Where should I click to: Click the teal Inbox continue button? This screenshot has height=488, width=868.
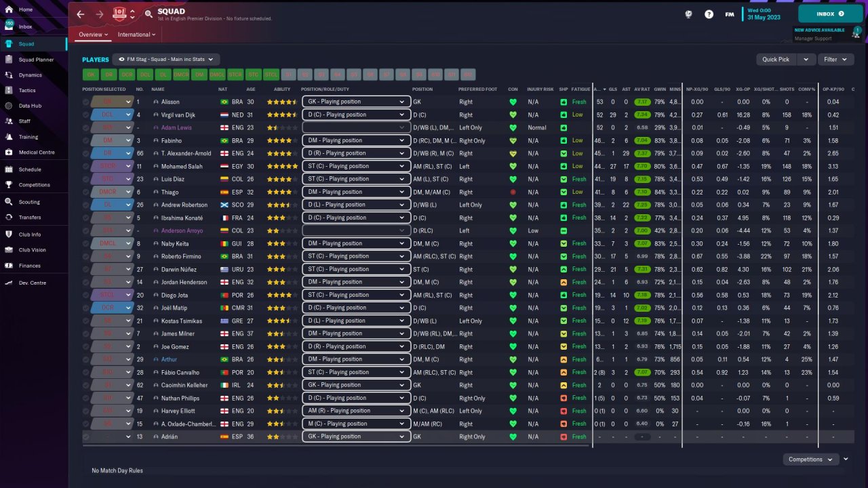pos(831,14)
